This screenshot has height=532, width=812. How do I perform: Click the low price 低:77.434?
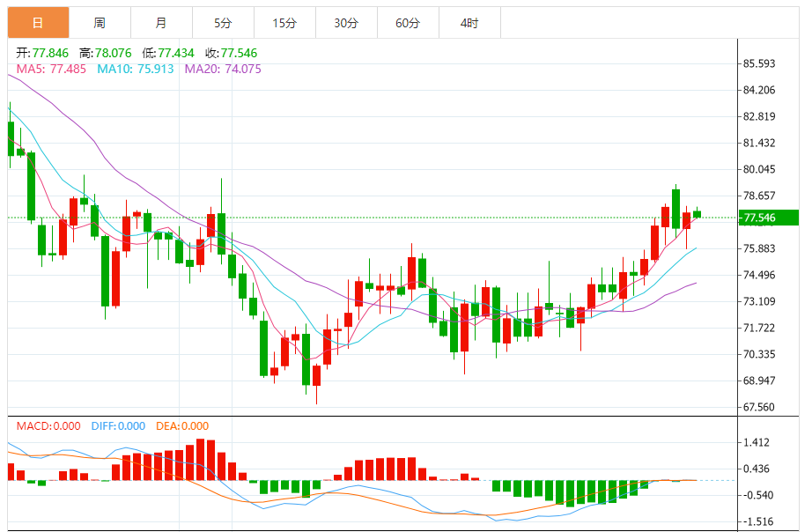pos(168,53)
